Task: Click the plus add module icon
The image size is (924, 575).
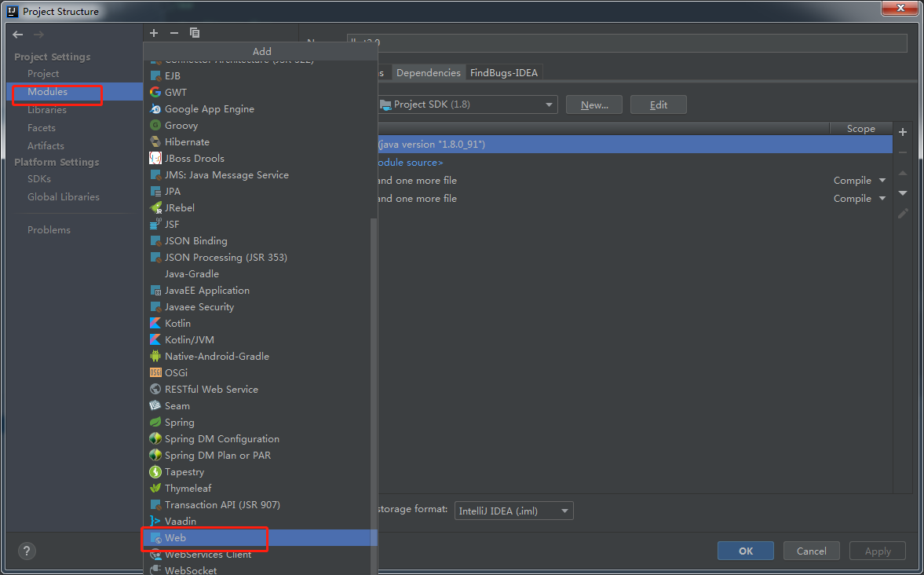Action: tap(154, 33)
